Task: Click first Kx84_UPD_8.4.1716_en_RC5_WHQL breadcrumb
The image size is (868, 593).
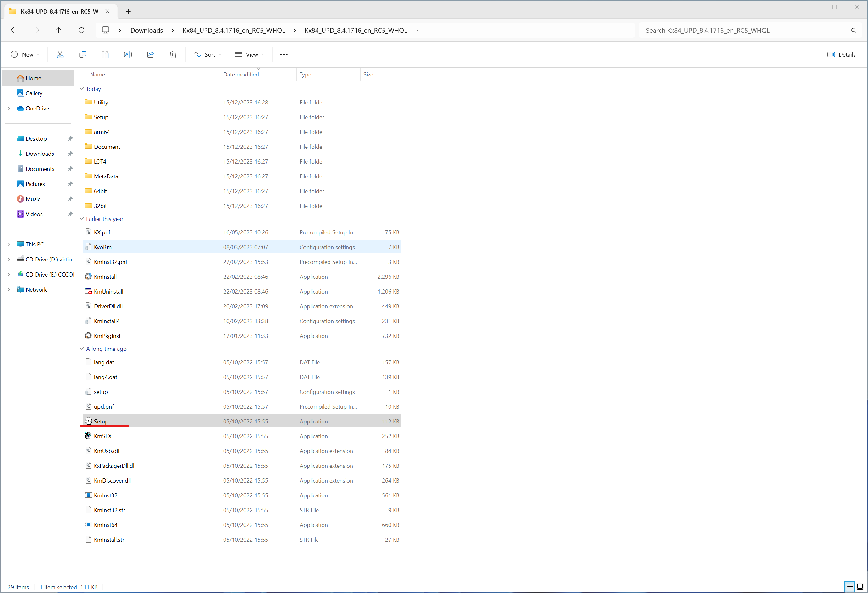Action: pos(234,31)
